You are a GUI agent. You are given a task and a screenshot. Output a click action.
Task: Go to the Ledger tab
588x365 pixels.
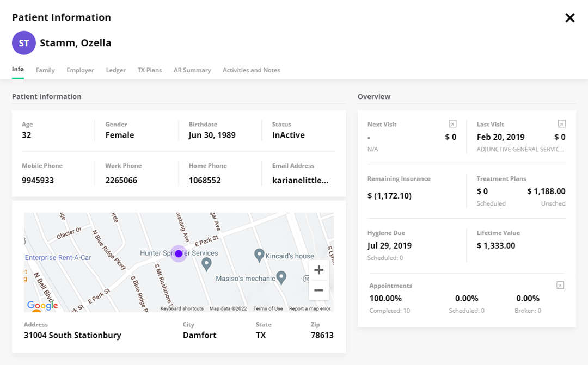click(116, 70)
